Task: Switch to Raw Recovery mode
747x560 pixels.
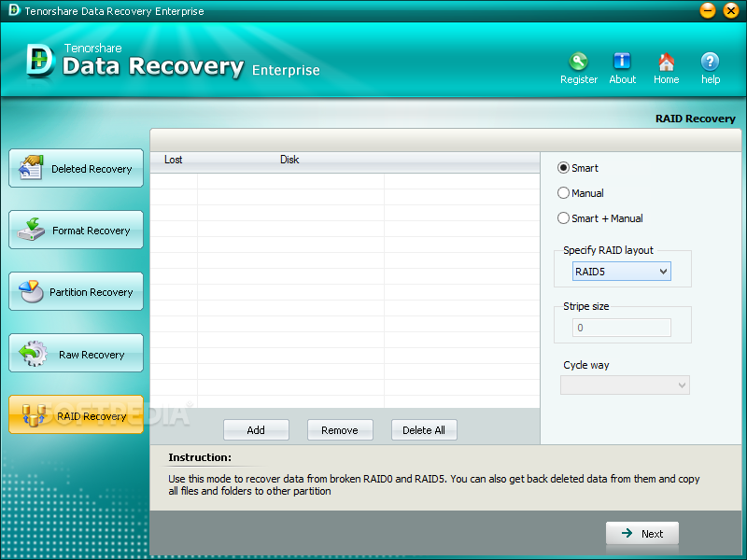Action: (76, 353)
